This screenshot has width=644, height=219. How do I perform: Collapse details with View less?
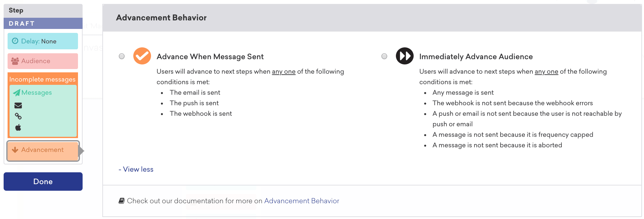click(136, 169)
